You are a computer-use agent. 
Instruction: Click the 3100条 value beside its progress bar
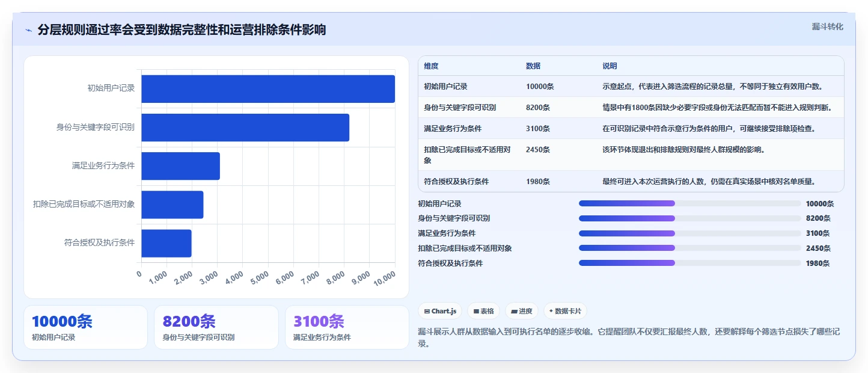818,233
